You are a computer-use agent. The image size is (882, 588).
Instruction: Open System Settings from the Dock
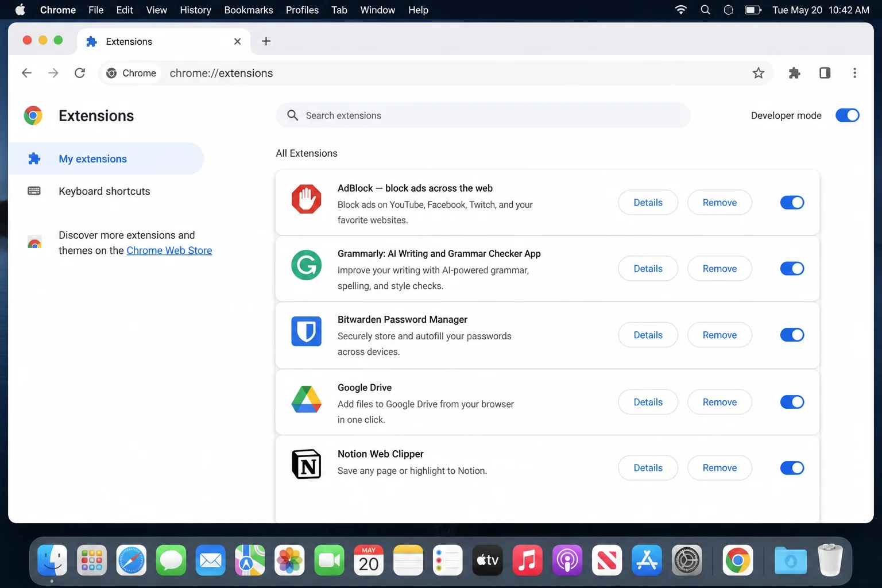[x=687, y=560]
